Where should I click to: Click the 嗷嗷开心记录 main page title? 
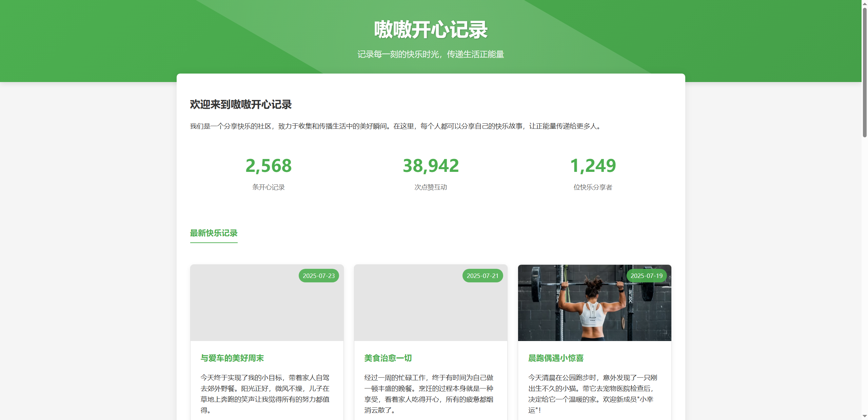(431, 30)
